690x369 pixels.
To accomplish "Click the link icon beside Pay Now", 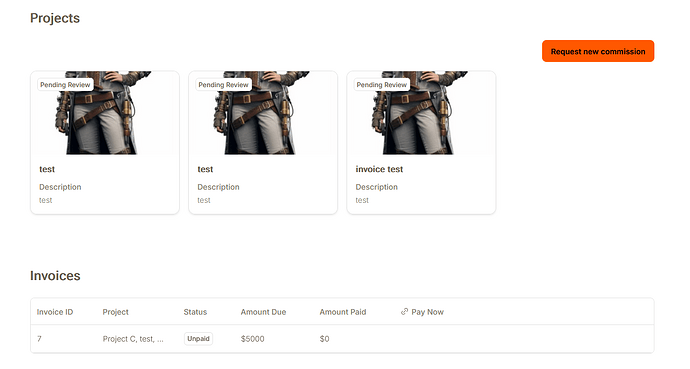I will click(404, 311).
